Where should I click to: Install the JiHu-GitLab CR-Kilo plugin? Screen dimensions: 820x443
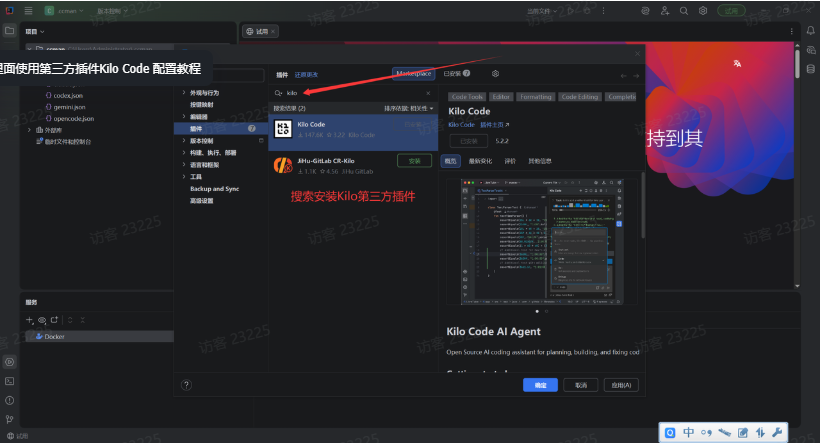(x=414, y=161)
